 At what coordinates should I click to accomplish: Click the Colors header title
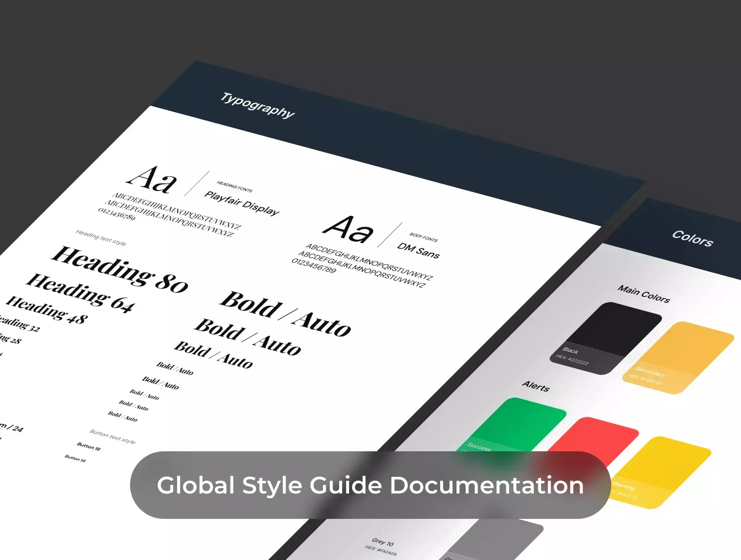[692, 238]
